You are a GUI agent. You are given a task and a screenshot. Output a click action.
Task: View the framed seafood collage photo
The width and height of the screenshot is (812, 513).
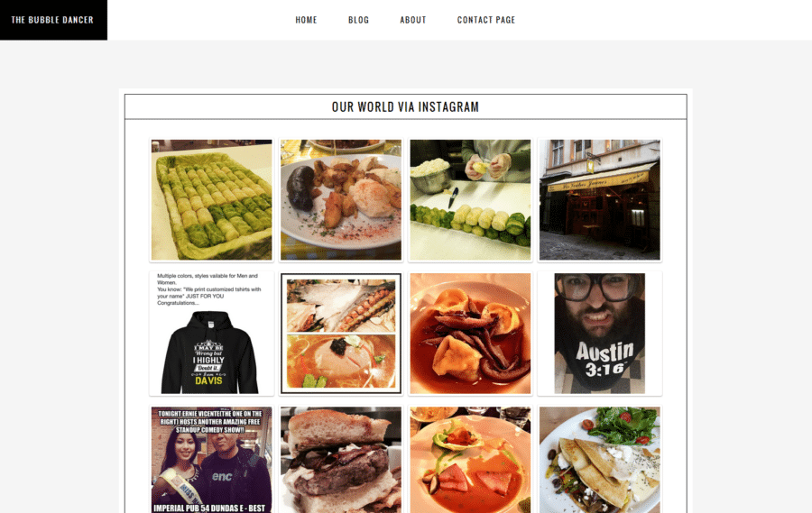click(341, 334)
